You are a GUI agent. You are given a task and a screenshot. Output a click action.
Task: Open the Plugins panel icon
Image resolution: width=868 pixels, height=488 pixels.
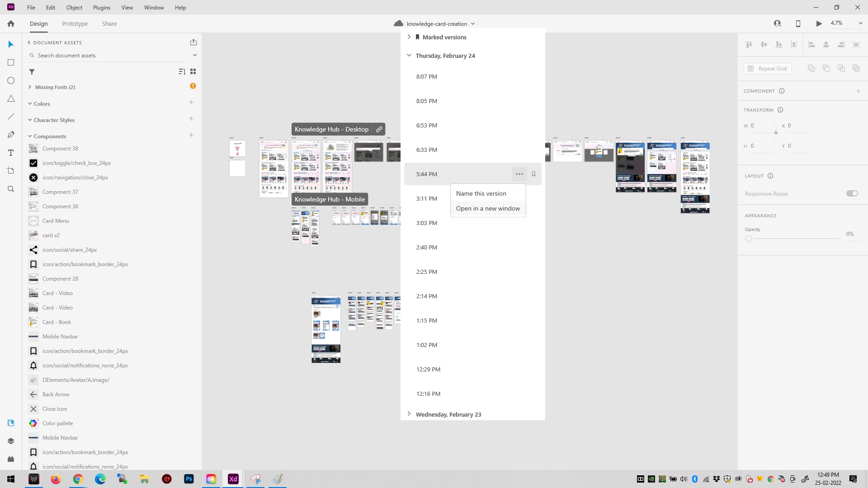11,459
